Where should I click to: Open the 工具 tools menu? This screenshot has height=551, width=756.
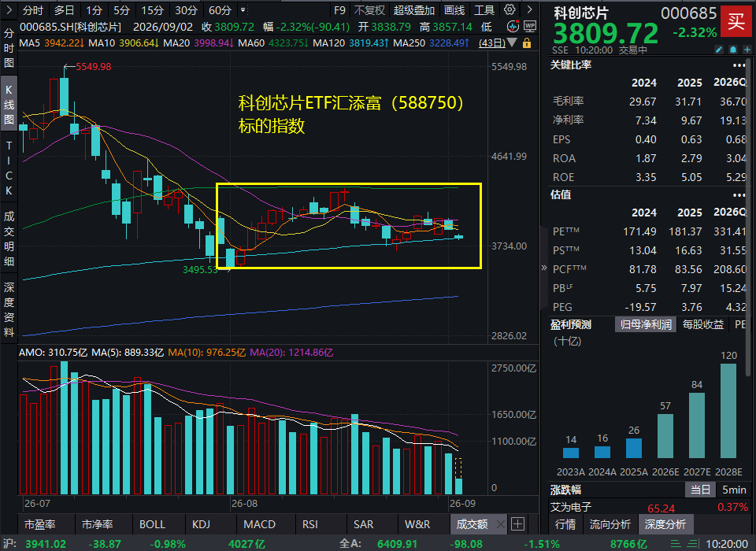484,10
